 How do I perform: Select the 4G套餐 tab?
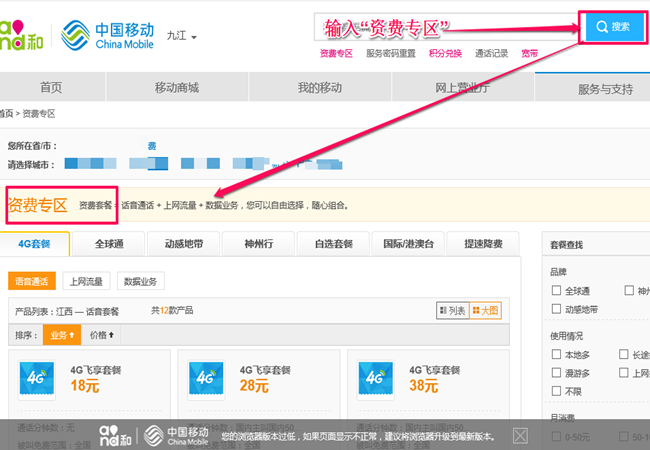[x=34, y=244]
